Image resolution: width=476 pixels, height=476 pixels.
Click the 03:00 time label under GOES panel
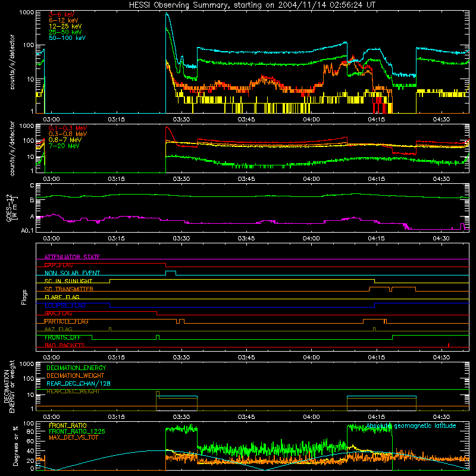pos(51,239)
